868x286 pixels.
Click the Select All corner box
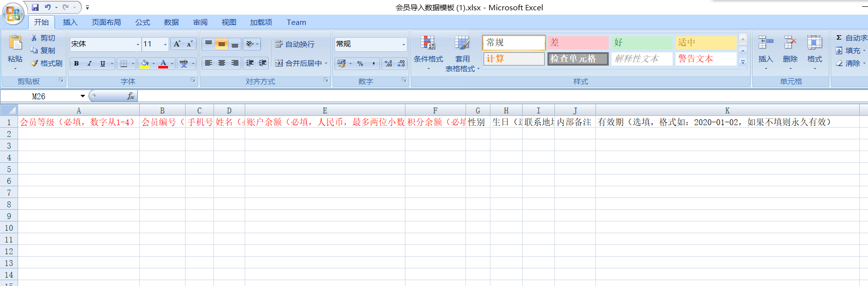point(9,110)
